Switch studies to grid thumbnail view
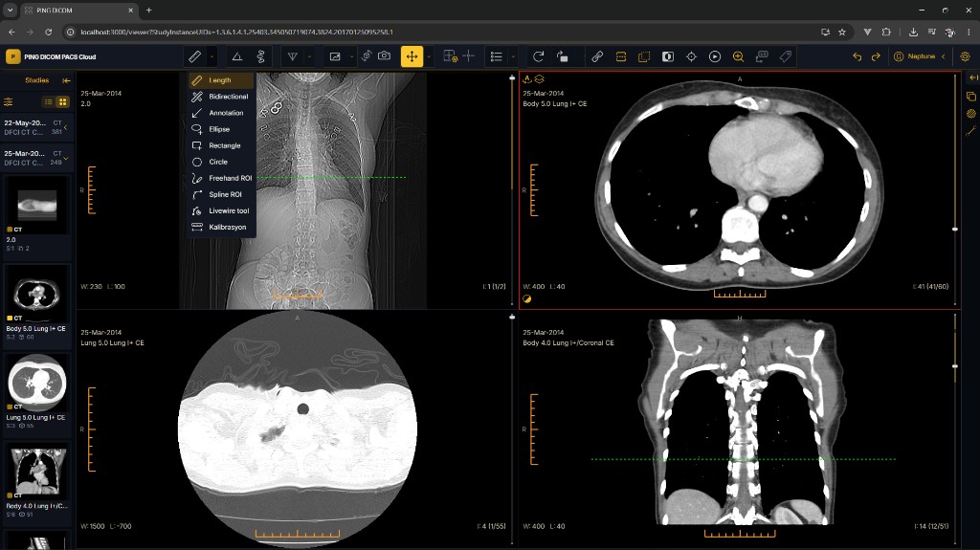980x550 pixels. pyautogui.click(x=62, y=101)
